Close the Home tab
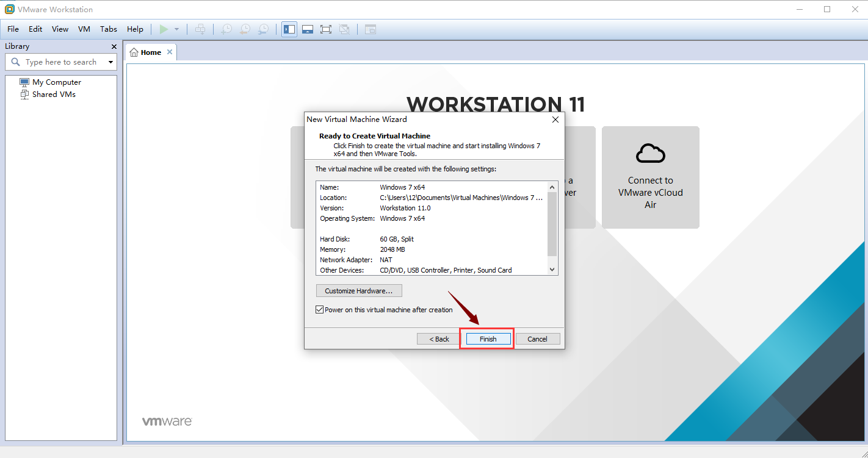868x458 pixels. point(170,52)
